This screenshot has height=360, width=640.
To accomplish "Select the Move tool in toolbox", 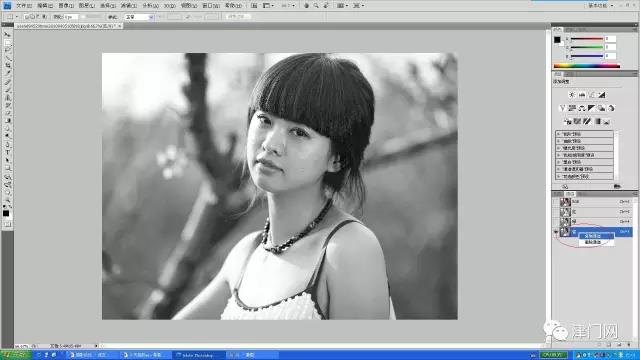I will [7, 35].
